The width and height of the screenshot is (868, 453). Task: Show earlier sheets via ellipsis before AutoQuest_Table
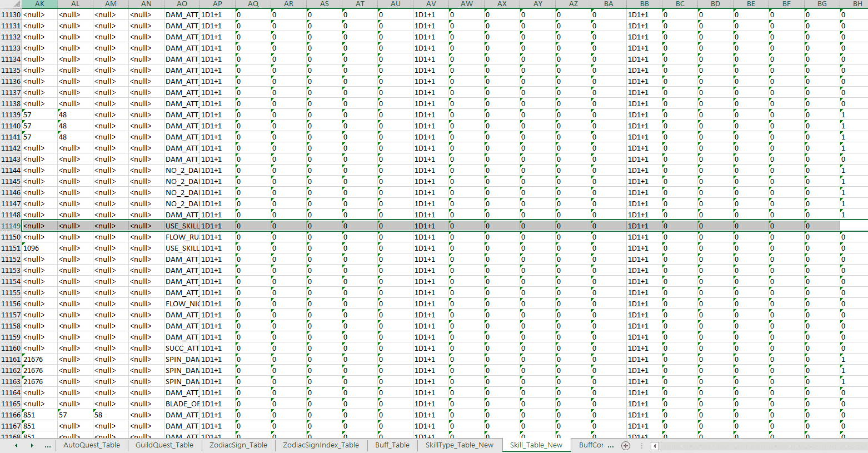[x=48, y=446]
